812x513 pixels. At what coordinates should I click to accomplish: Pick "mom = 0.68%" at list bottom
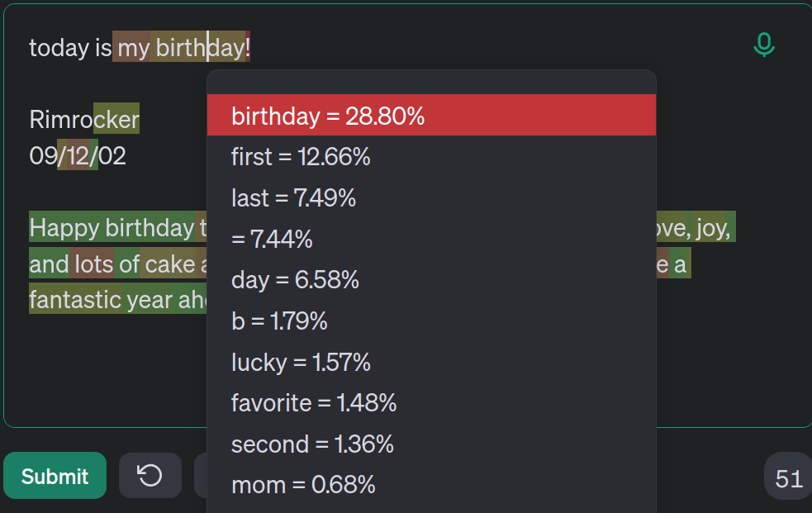431,485
